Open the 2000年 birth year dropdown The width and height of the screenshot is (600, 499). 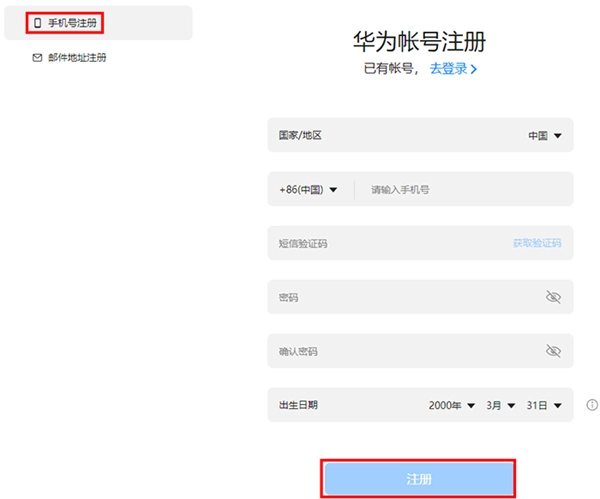(x=450, y=405)
